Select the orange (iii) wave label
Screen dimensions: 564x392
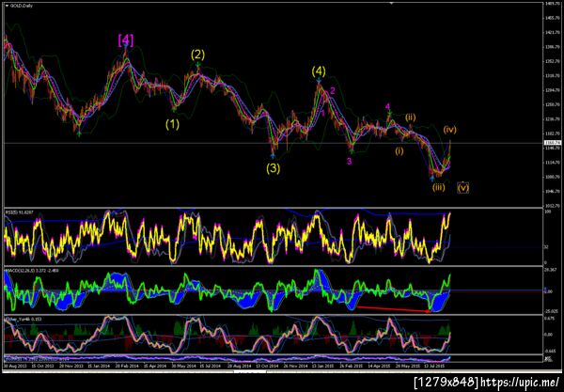coord(438,187)
